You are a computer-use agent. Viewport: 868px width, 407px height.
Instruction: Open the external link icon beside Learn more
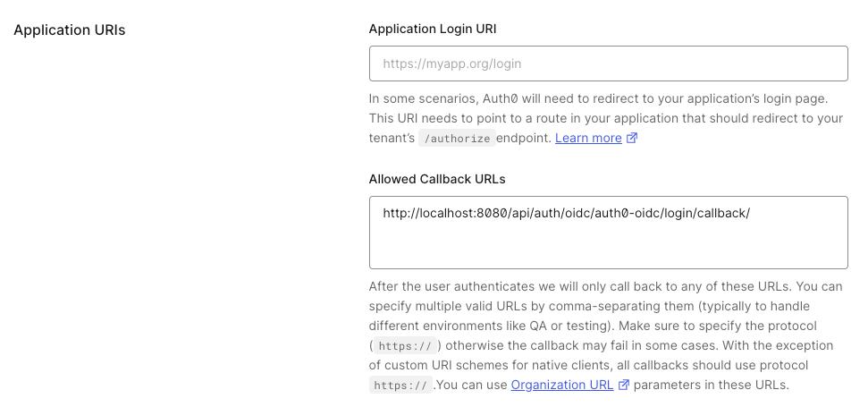(x=632, y=138)
